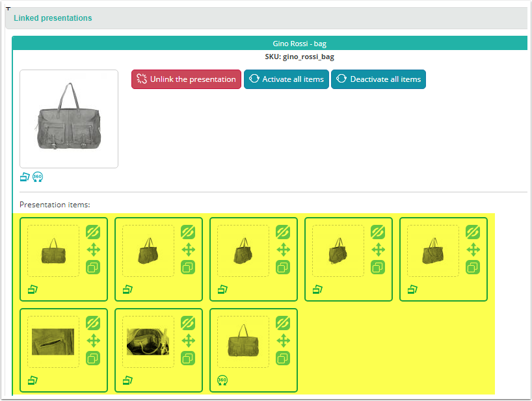
Task: Select fifth presentation item bag thumbnail
Action: pos(433,251)
